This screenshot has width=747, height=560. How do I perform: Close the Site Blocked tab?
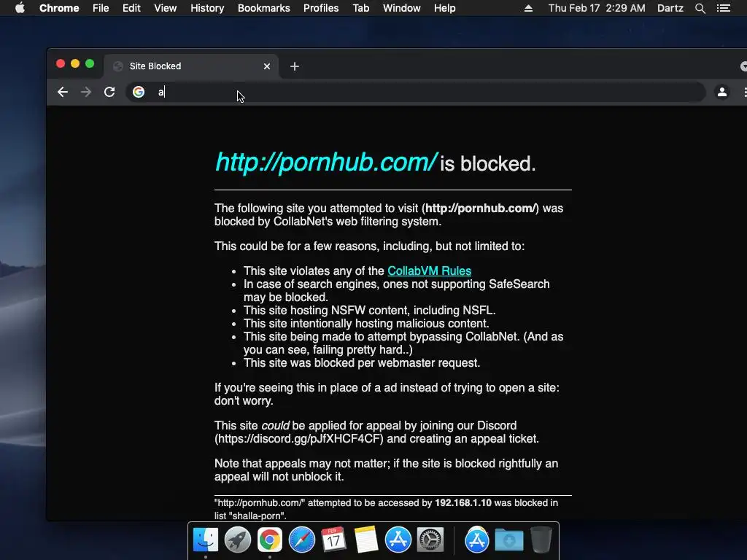pos(267,66)
